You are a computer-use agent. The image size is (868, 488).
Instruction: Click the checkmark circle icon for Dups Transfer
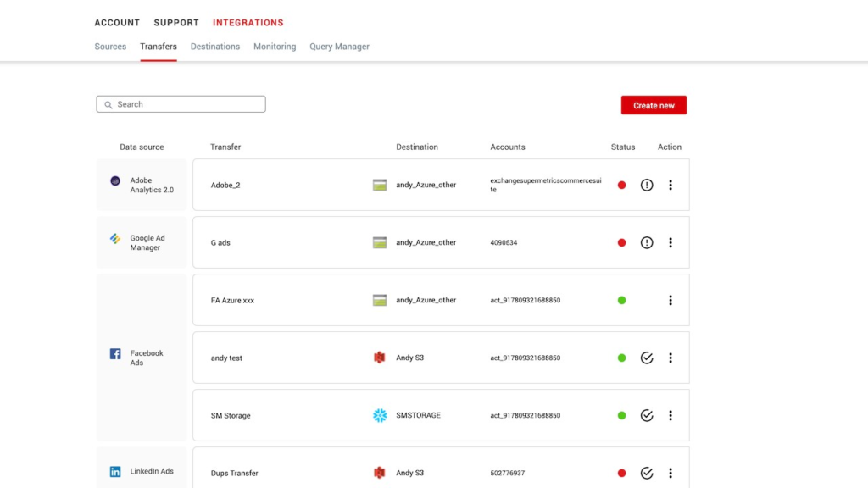pyautogui.click(x=647, y=473)
